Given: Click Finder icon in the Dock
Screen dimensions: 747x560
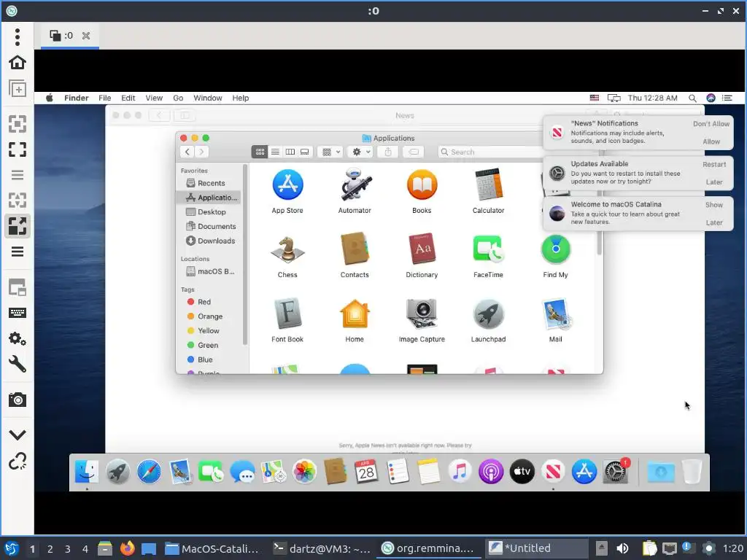Looking at the screenshot, I should [87, 472].
